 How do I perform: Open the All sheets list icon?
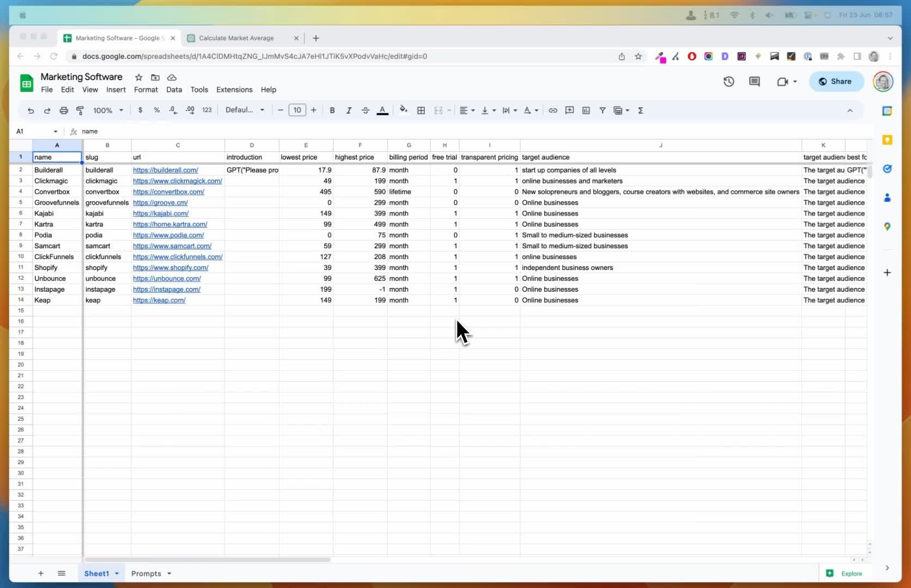point(62,573)
